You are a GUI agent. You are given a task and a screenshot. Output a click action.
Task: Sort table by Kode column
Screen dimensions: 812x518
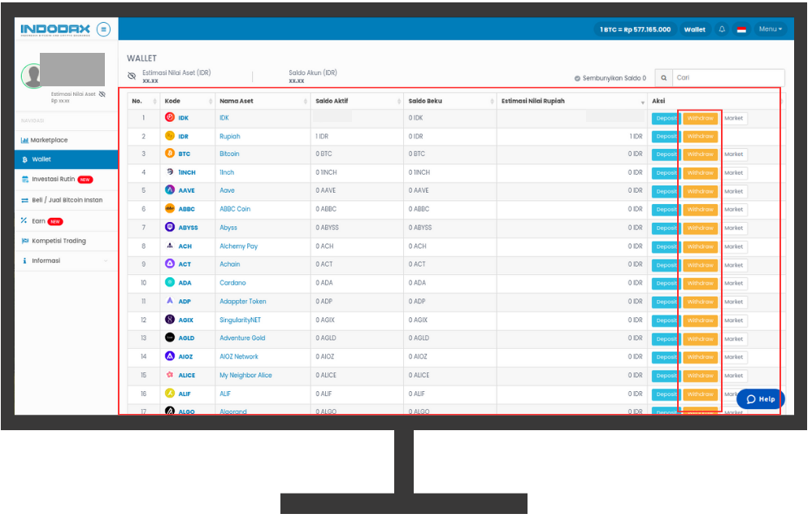point(188,101)
